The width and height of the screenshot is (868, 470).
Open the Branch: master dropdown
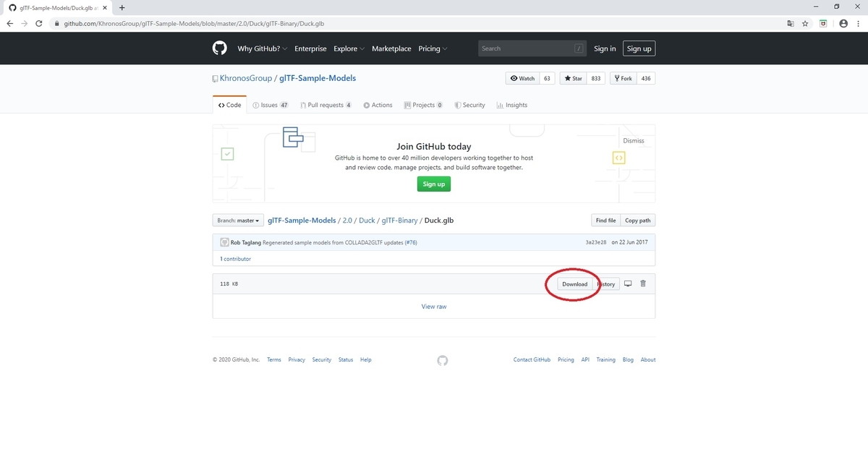click(x=237, y=221)
